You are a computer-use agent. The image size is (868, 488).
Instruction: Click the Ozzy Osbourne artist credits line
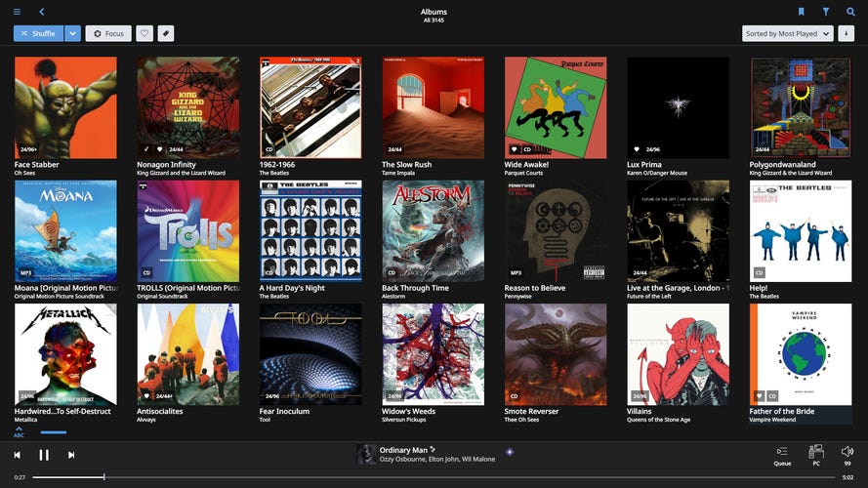(437, 460)
